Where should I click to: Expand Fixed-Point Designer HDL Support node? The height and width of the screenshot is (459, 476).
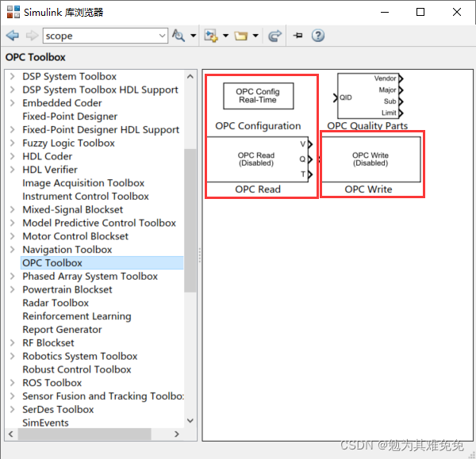tap(12, 129)
